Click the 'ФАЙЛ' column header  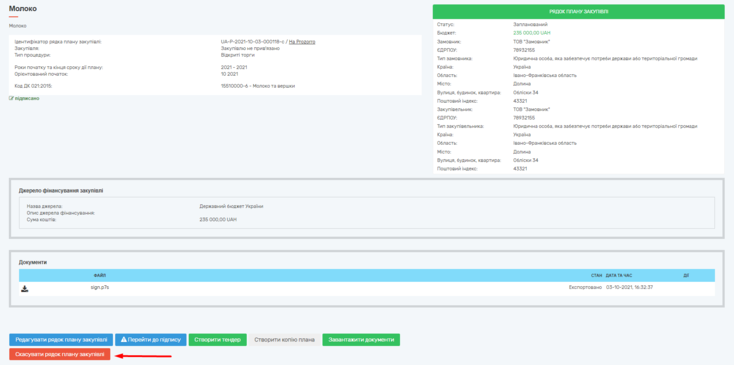pyautogui.click(x=100, y=275)
